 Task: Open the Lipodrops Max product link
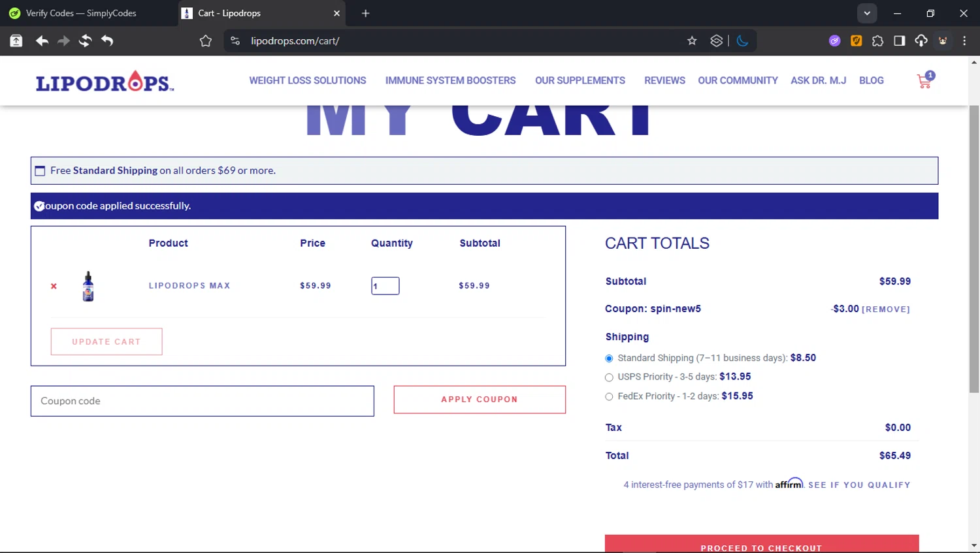(x=189, y=285)
